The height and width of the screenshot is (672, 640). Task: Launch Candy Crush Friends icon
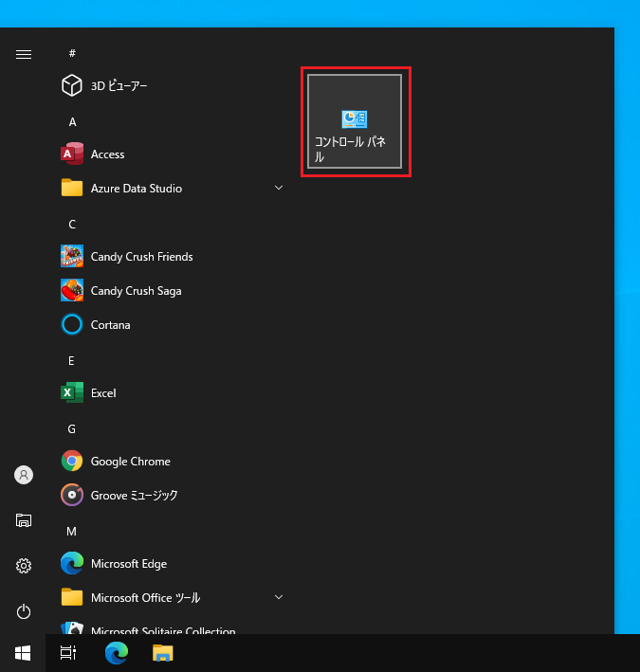(x=72, y=256)
